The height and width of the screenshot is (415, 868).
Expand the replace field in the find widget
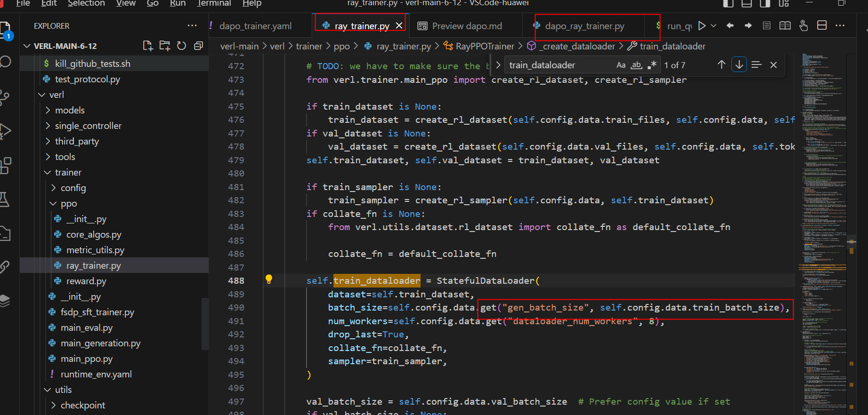498,65
